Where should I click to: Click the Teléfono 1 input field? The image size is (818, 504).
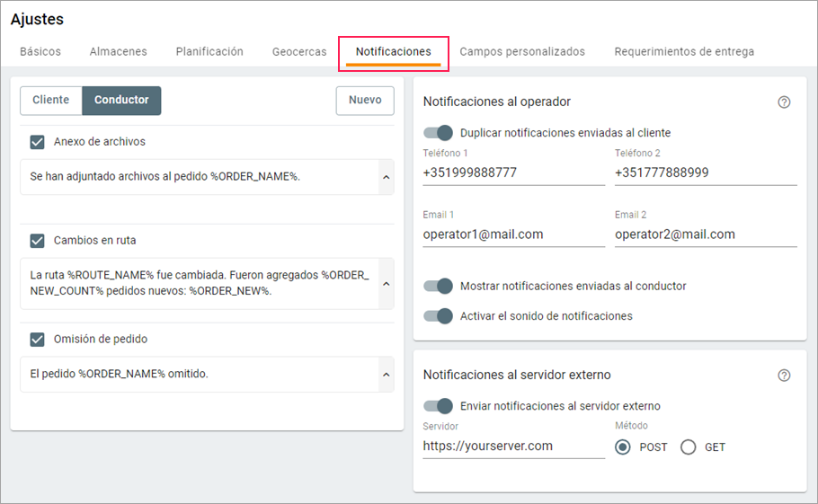pyautogui.click(x=514, y=172)
